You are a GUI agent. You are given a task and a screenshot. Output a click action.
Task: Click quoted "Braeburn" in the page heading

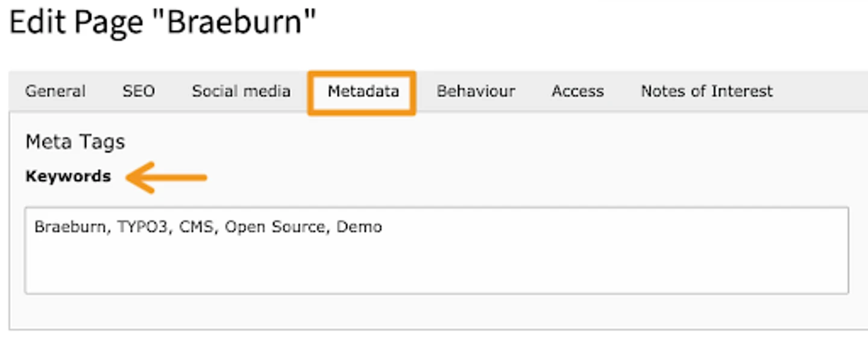pos(241,24)
